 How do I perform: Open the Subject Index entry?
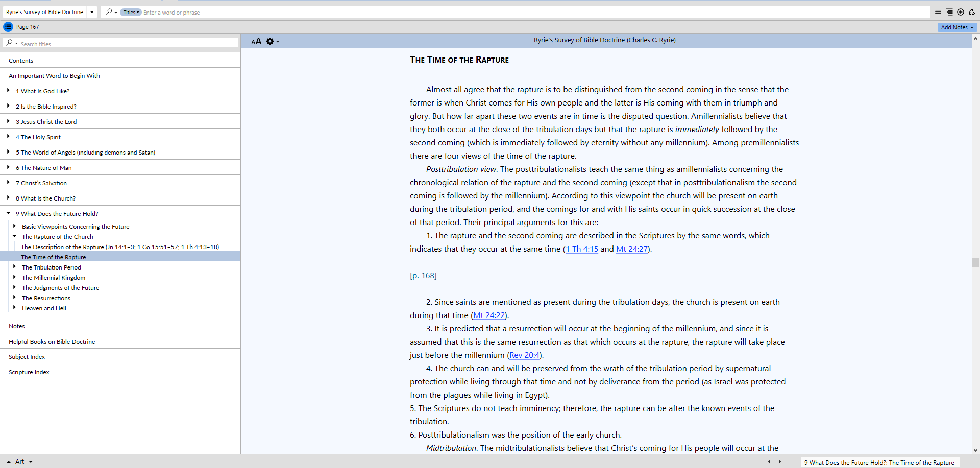click(120, 356)
